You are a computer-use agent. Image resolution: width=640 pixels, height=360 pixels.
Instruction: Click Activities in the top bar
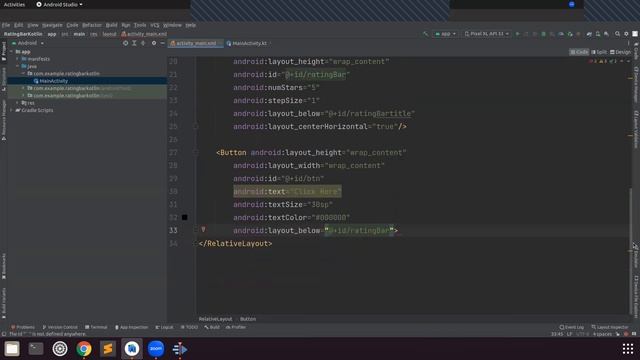tap(14, 4)
